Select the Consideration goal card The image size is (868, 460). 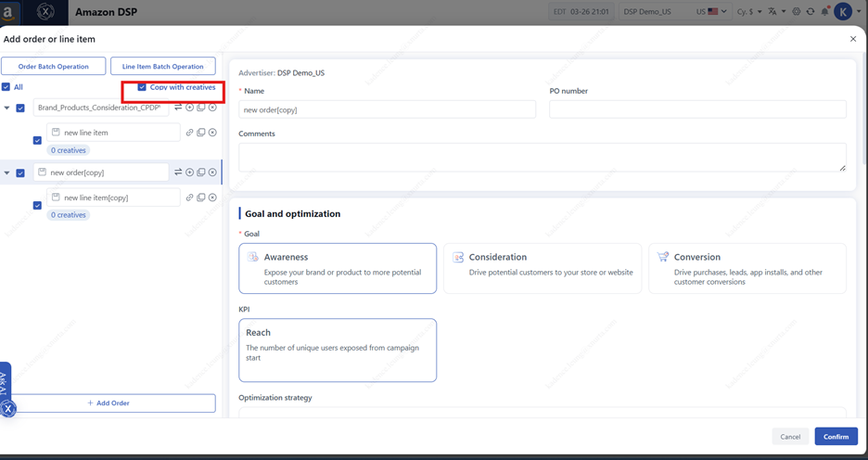[542, 268]
